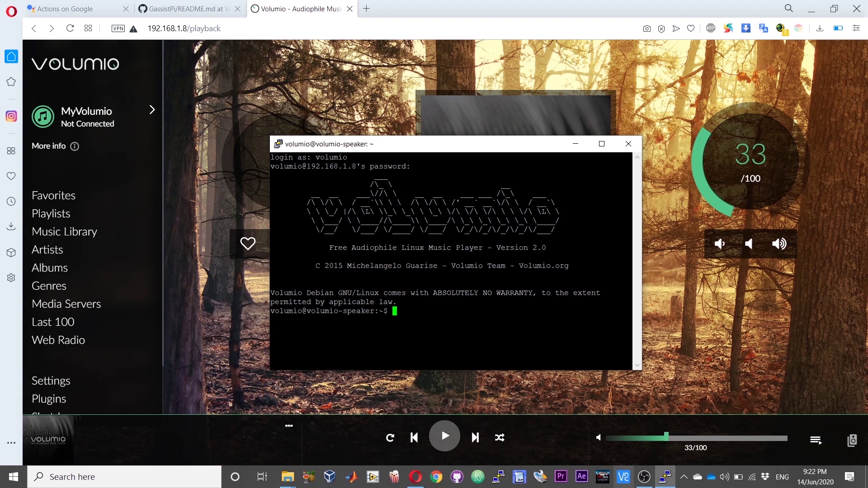The image size is (868, 488).
Task: Open the MyVolumio account icon
Action: coord(43,117)
